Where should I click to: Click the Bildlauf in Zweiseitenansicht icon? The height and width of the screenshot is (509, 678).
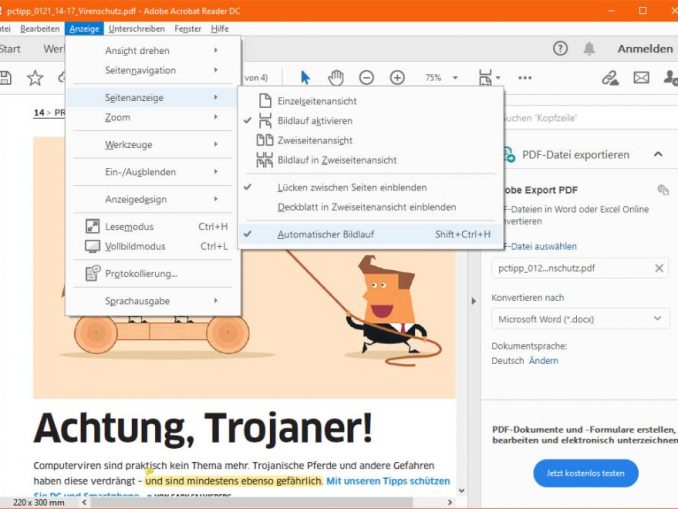coord(265,160)
